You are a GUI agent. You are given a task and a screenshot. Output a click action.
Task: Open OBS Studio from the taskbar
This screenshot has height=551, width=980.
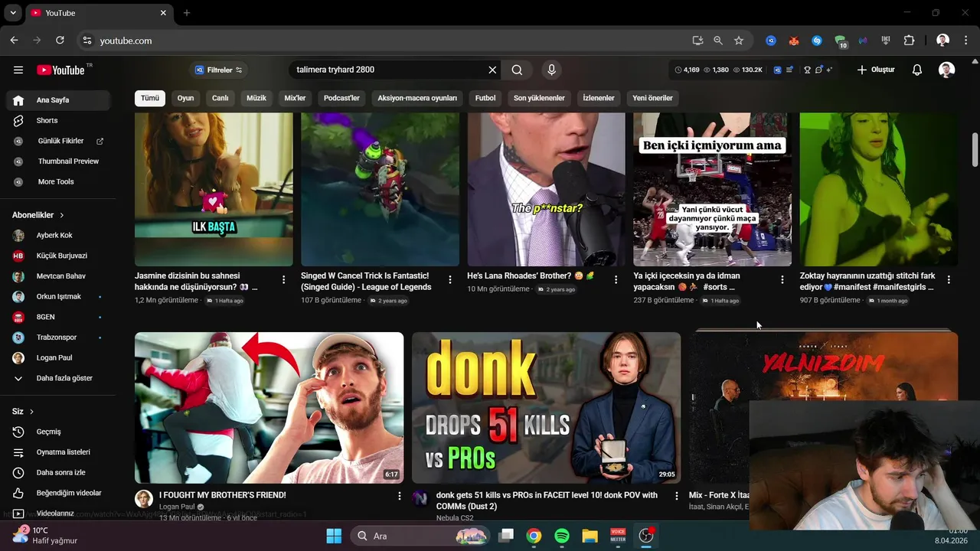pos(646,536)
